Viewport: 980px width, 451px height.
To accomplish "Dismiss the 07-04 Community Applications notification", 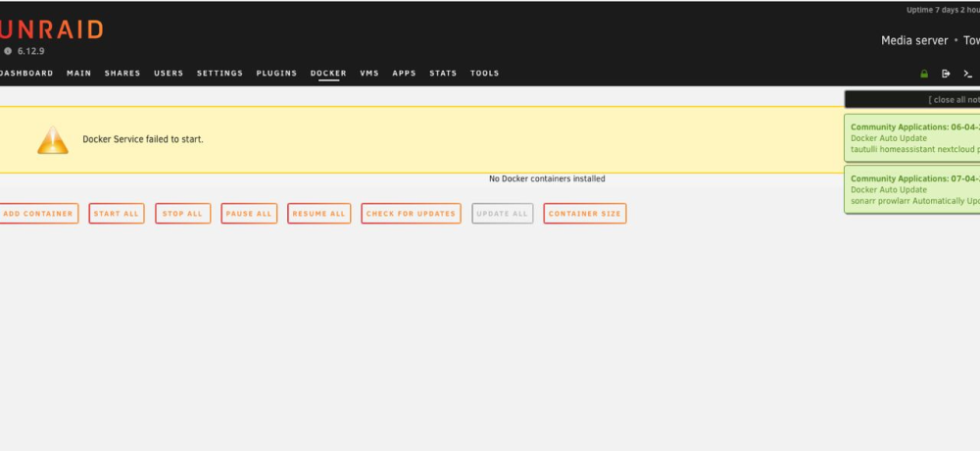I will (x=912, y=189).
